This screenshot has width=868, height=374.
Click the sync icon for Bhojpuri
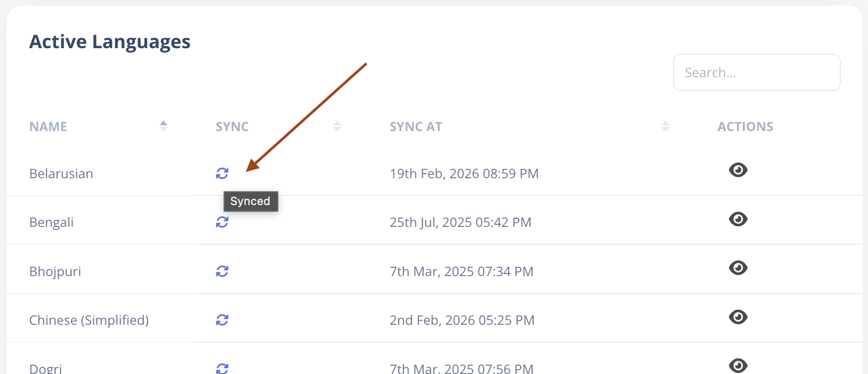[222, 271]
